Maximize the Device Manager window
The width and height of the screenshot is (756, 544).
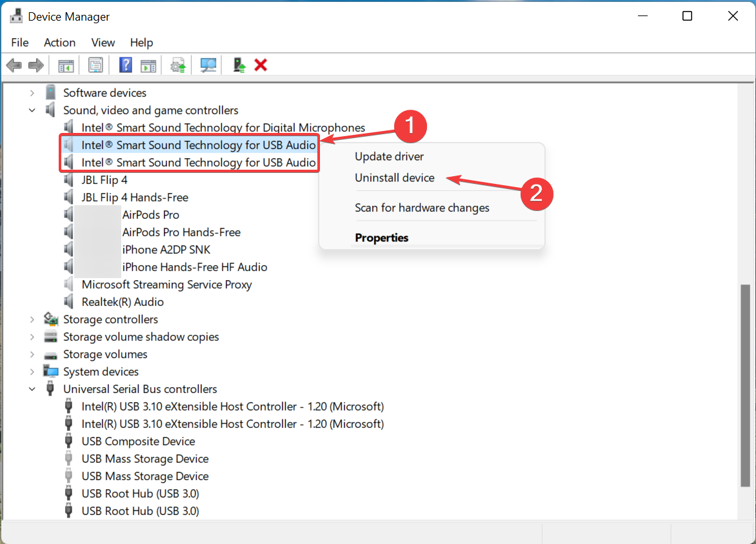pyautogui.click(x=687, y=16)
